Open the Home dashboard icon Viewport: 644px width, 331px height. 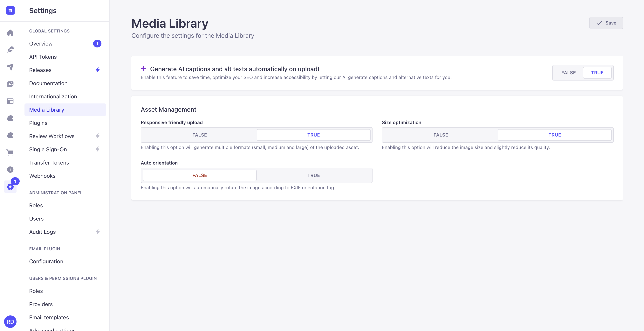(x=10, y=32)
